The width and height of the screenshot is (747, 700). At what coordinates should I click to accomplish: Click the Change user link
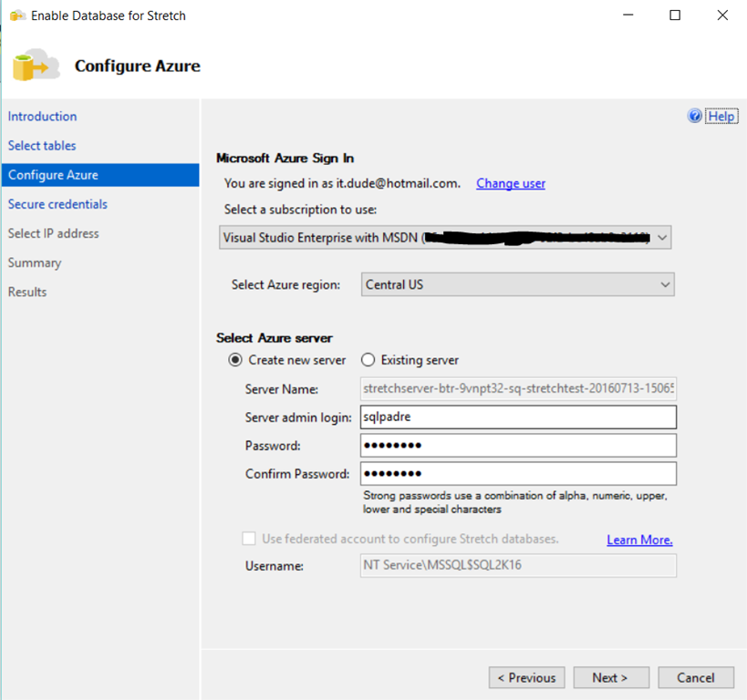[x=511, y=183]
